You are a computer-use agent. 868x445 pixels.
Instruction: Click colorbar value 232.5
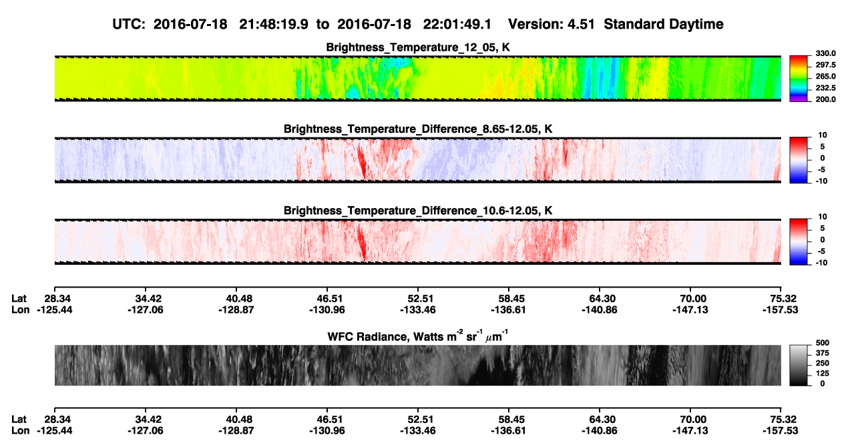(824, 88)
